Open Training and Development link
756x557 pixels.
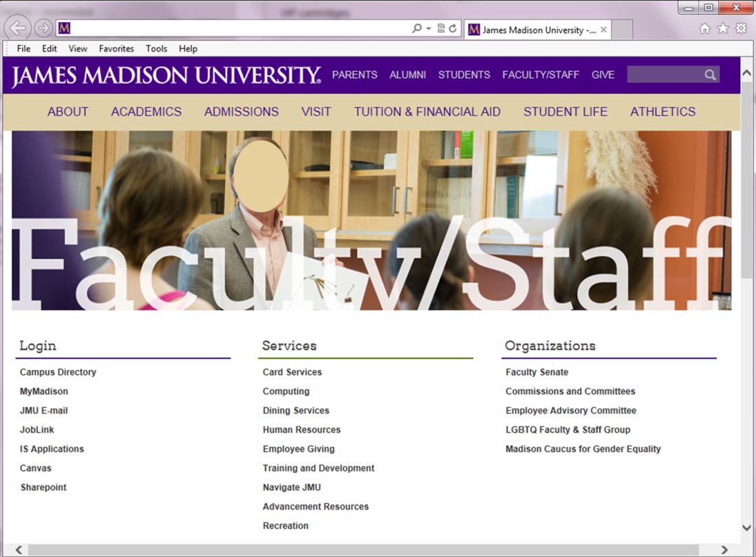318,468
